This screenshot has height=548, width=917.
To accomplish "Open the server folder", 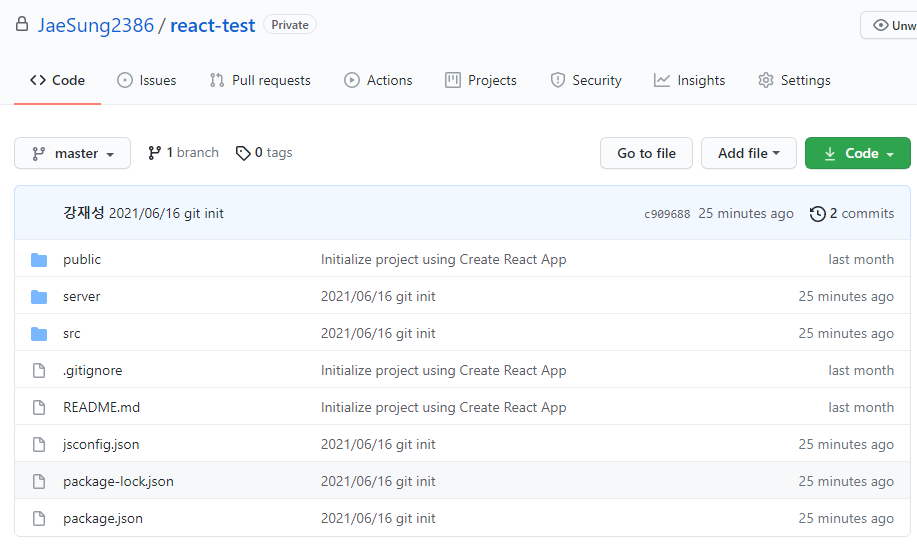I will [81, 297].
